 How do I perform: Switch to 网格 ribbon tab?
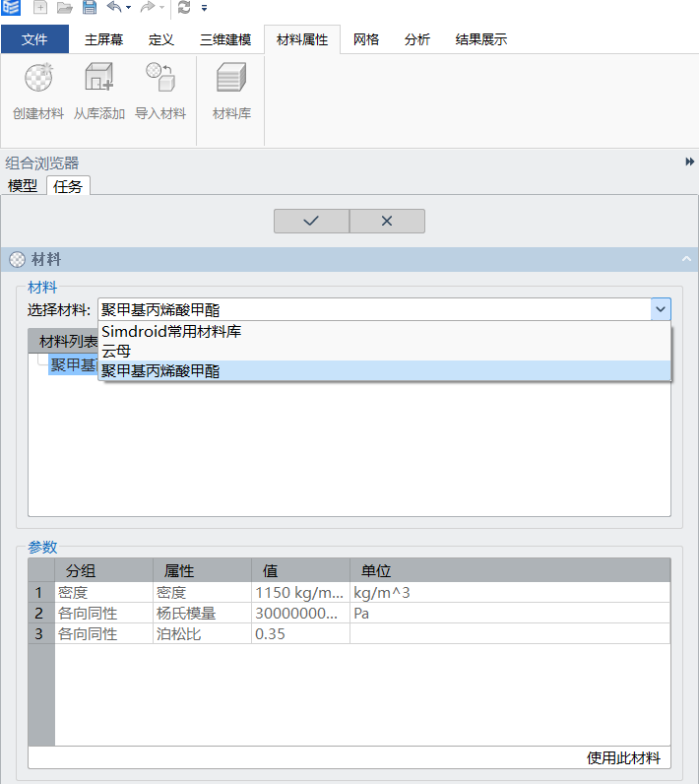click(x=365, y=39)
